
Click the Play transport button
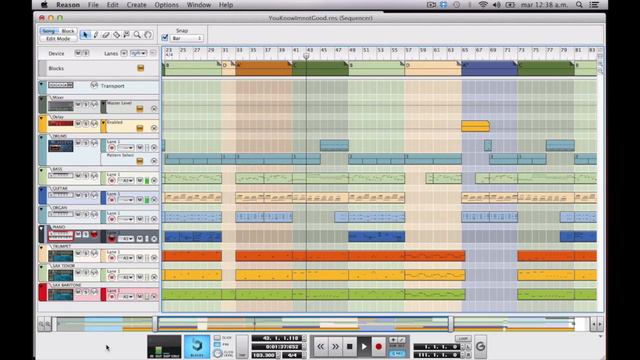pyautogui.click(x=364, y=347)
